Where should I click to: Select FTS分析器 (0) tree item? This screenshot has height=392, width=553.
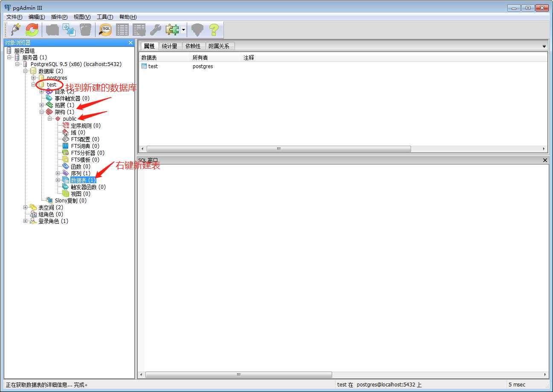point(87,153)
